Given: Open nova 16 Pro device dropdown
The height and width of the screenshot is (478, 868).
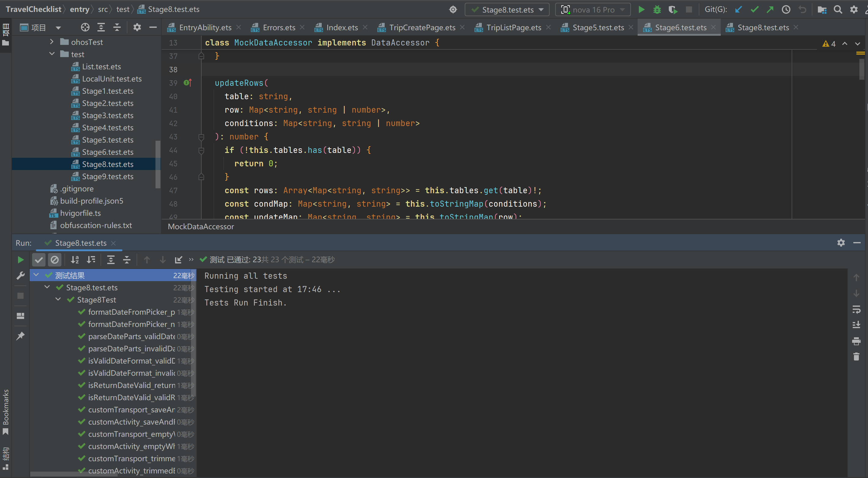Looking at the screenshot, I should pos(593,9).
